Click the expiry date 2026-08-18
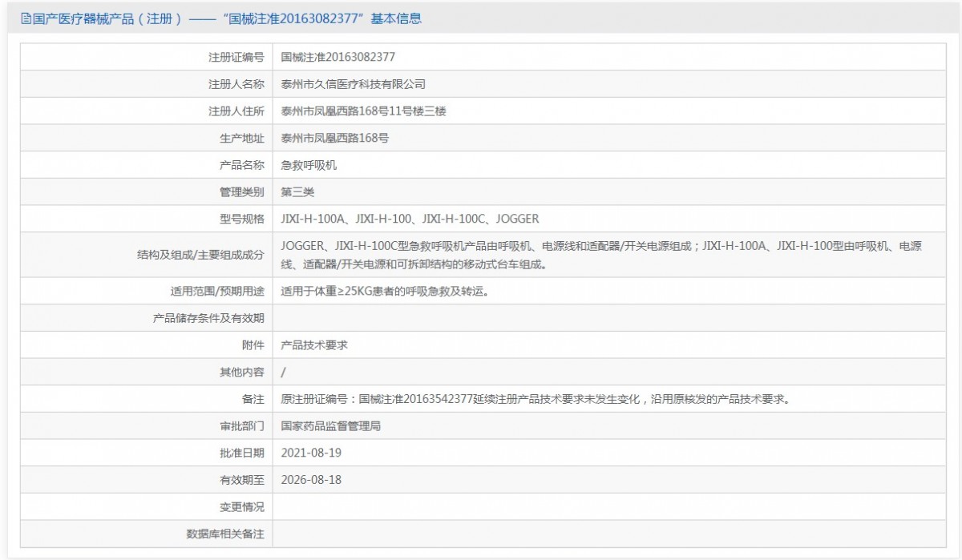 [311, 480]
